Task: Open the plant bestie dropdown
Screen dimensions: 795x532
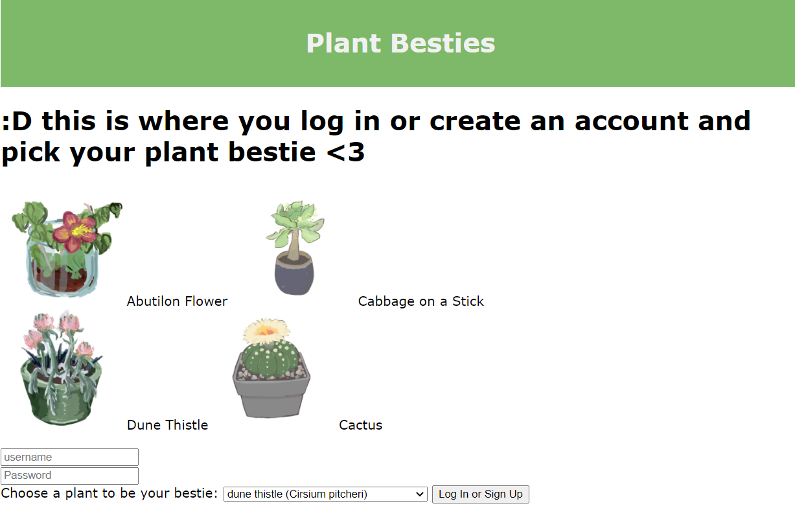Action: click(325, 494)
